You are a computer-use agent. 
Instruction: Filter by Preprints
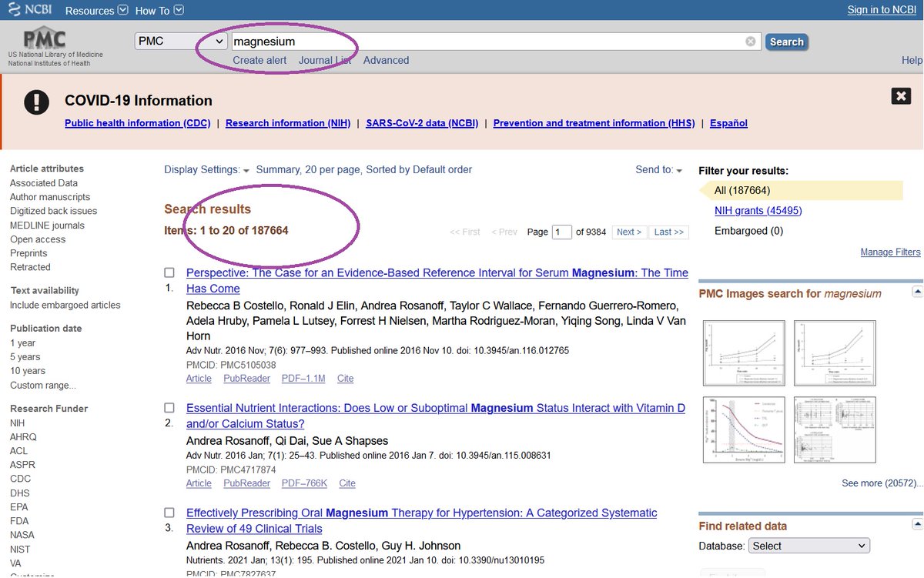(28, 253)
